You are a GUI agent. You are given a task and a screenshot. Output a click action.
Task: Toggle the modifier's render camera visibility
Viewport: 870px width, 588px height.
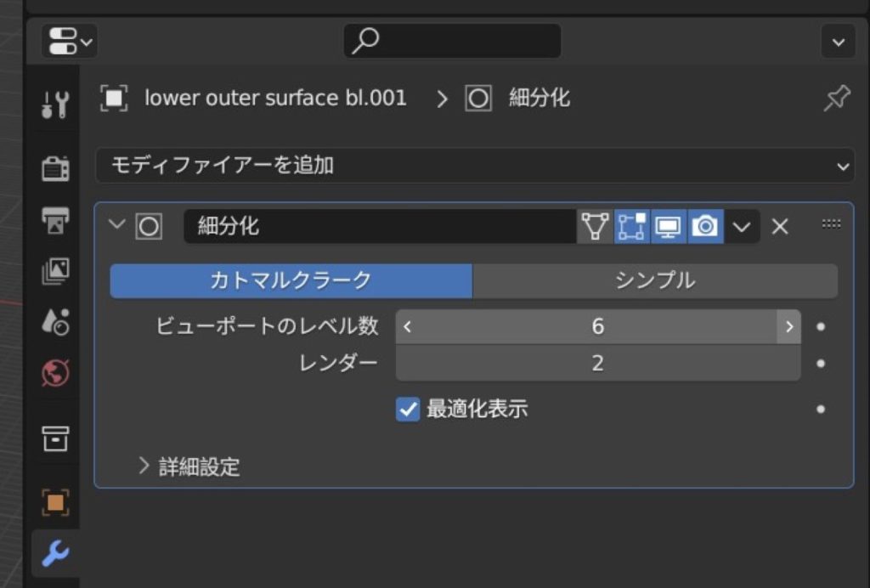tap(705, 227)
